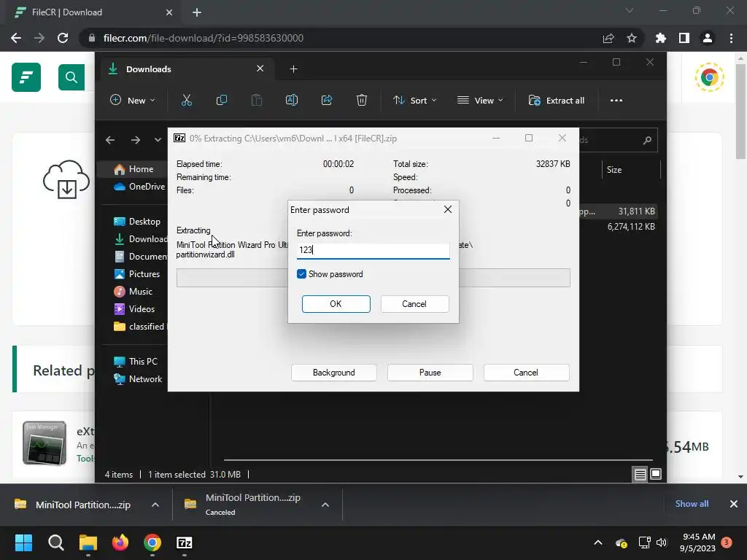Click Pause button in 7-Zip extraction window
747x560 pixels.
pos(430,373)
